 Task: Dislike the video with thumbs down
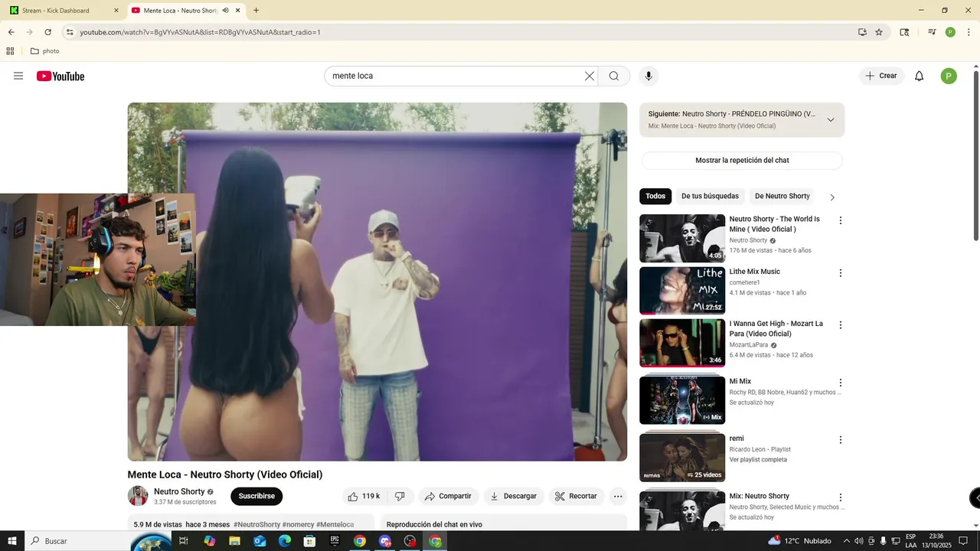pyautogui.click(x=400, y=496)
